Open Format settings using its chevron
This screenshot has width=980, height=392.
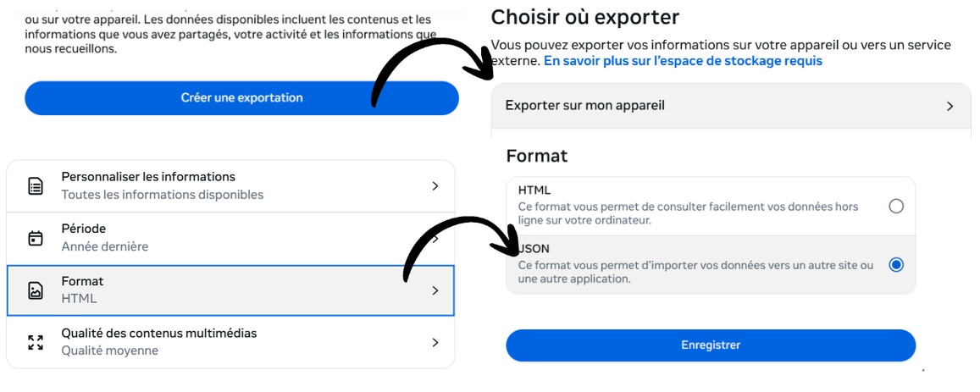[435, 290]
